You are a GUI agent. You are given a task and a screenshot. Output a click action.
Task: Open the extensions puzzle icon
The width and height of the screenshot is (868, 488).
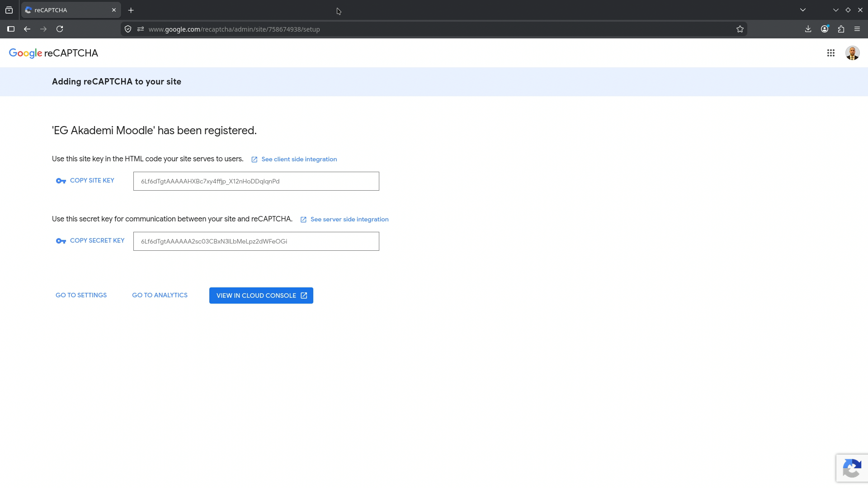(841, 29)
